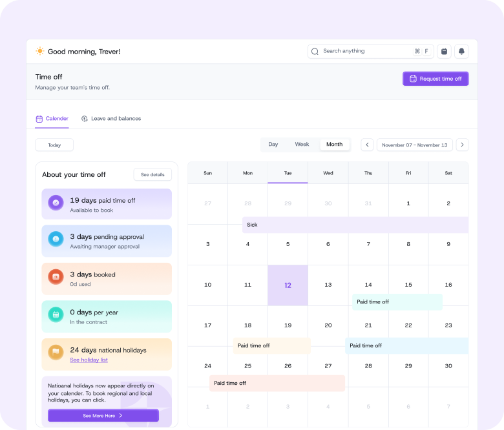Image resolution: width=504 pixels, height=430 pixels.
Task: Select the Sick leave event bar
Action: (355, 225)
